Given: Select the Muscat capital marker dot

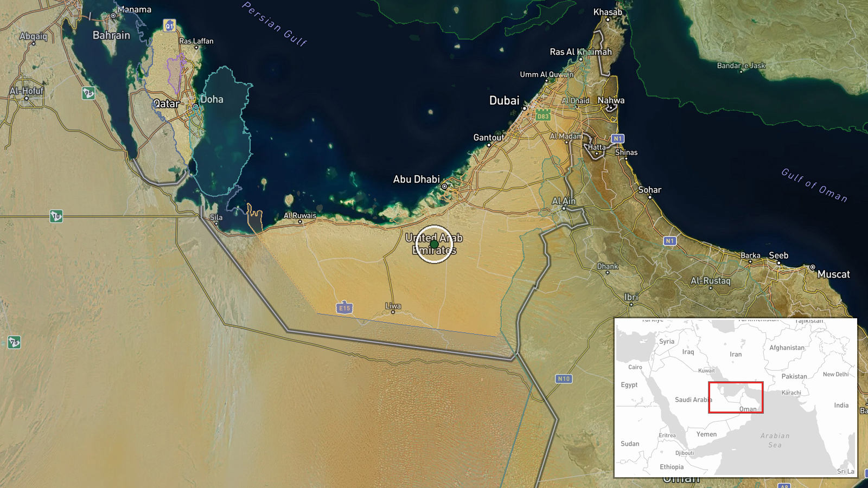Looking at the screenshot, I should (x=813, y=267).
